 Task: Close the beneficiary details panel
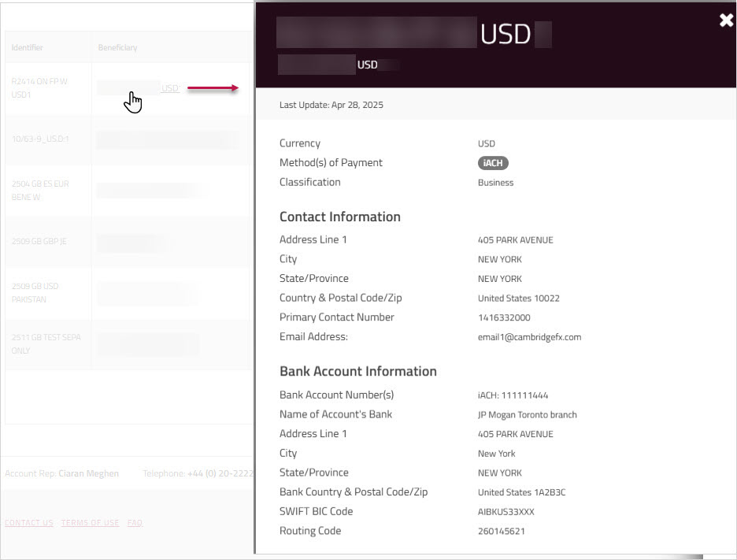point(725,20)
